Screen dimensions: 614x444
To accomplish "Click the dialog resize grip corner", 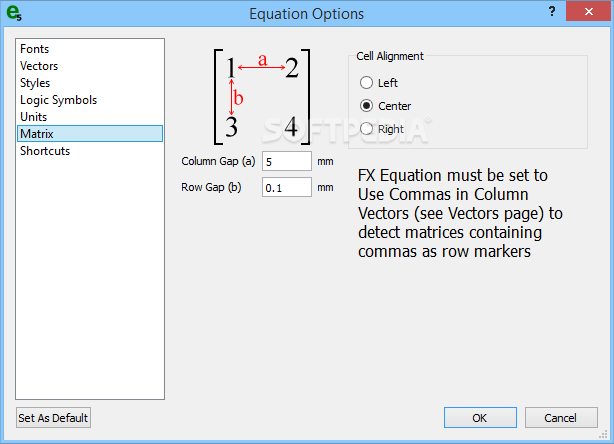I will tap(603, 435).
